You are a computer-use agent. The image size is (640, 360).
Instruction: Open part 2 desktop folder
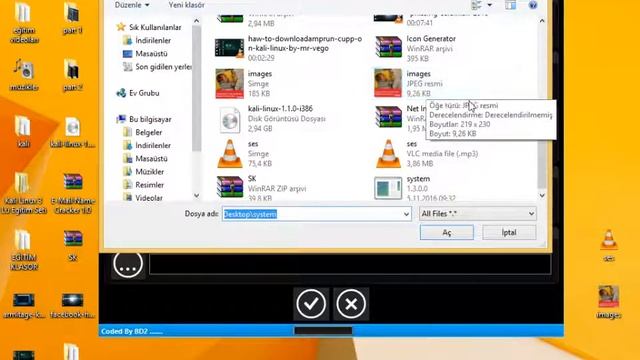click(x=72, y=75)
